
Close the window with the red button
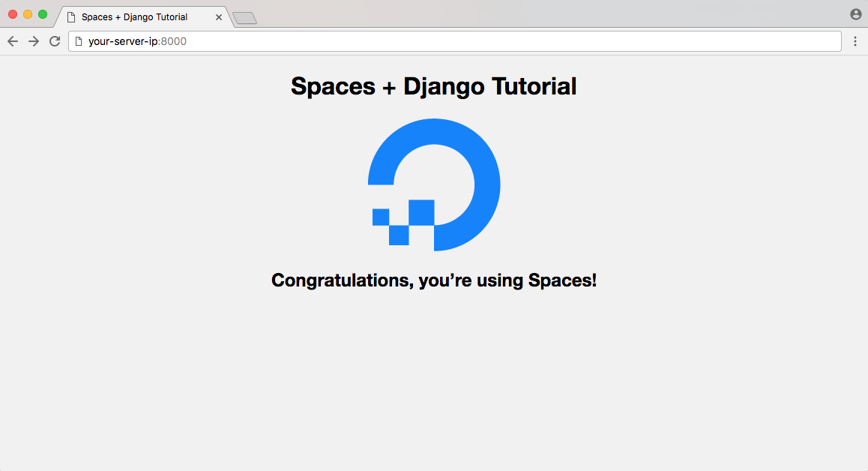tap(13, 14)
